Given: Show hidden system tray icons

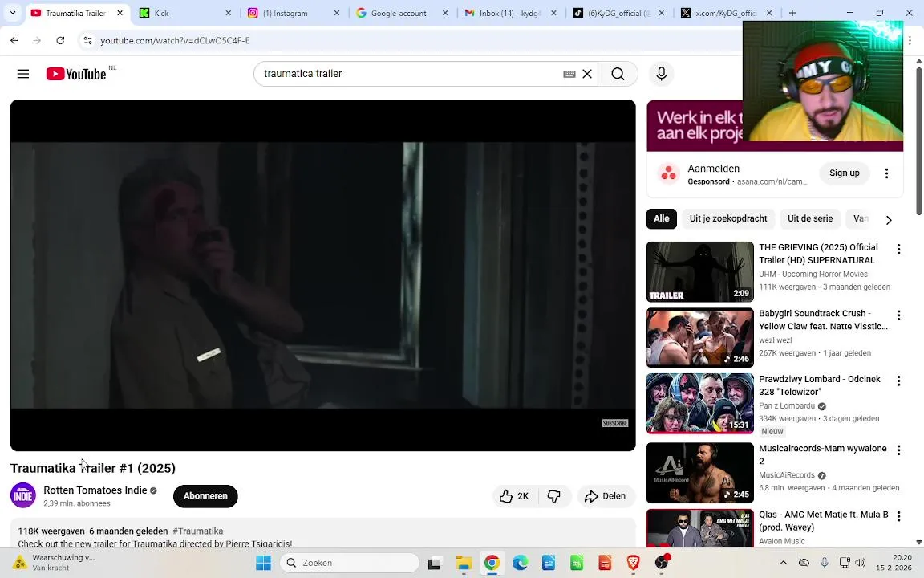Looking at the screenshot, I should point(783,563).
